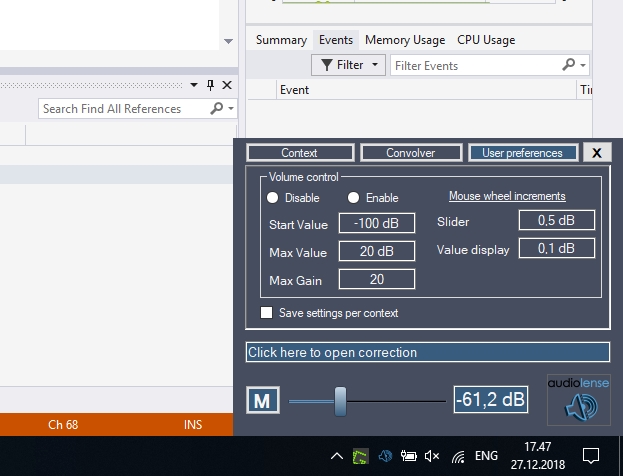The height and width of the screenshot is (476, 623).
Task: Switch to the CPU Usage tab
Action: pyautogui.click(x=486, y=40)
